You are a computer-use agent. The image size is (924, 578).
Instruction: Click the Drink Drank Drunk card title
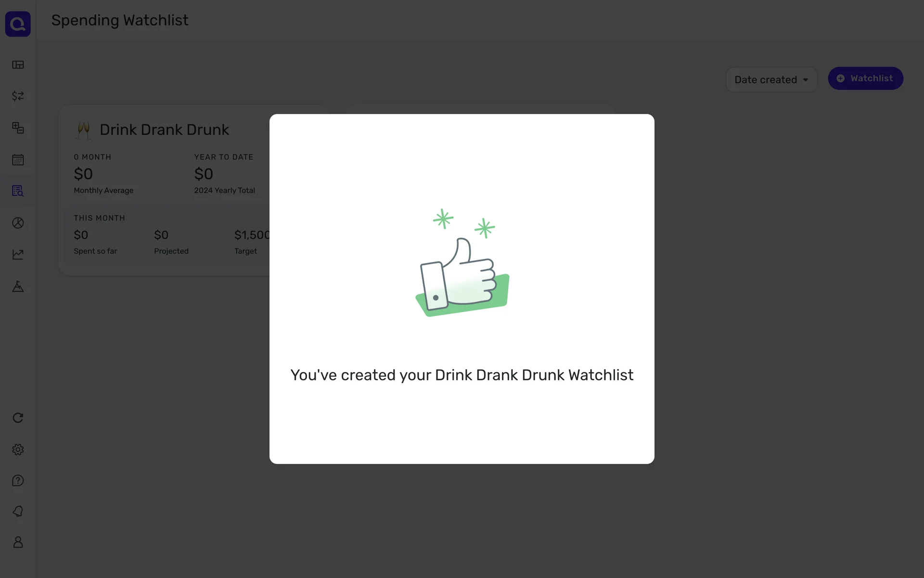(x=164, y=130)
